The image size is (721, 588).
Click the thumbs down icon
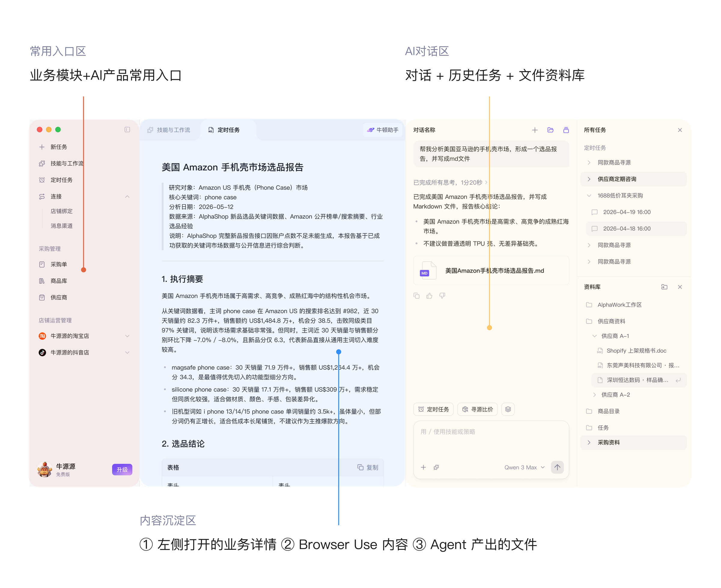tap(442, 296)
